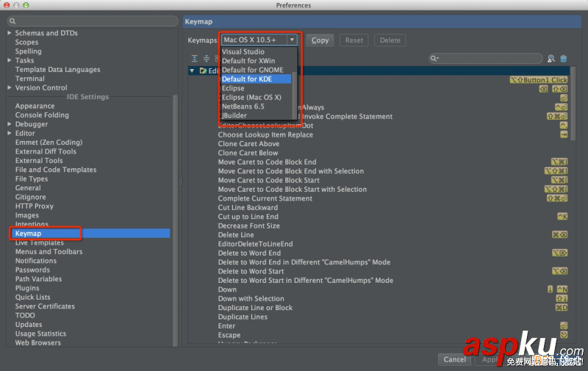Select the Delete Line action row
The width and height of the screenshot is (588, 371).
(x=236, y=235)
